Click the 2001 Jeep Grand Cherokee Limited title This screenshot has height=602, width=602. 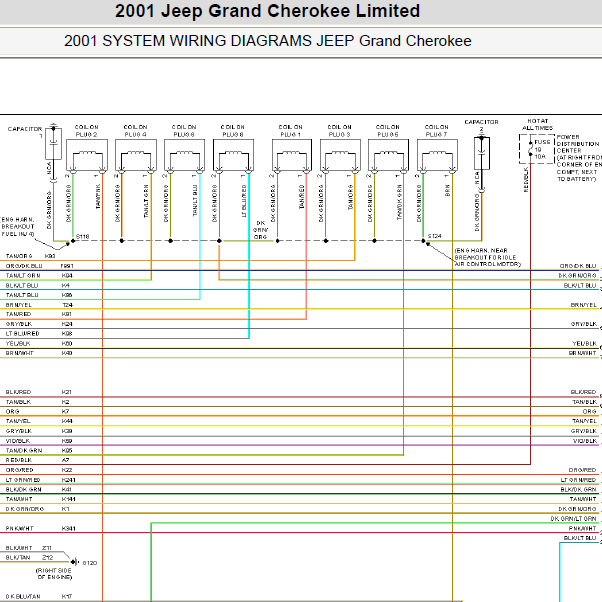click(x=267, y=11)
